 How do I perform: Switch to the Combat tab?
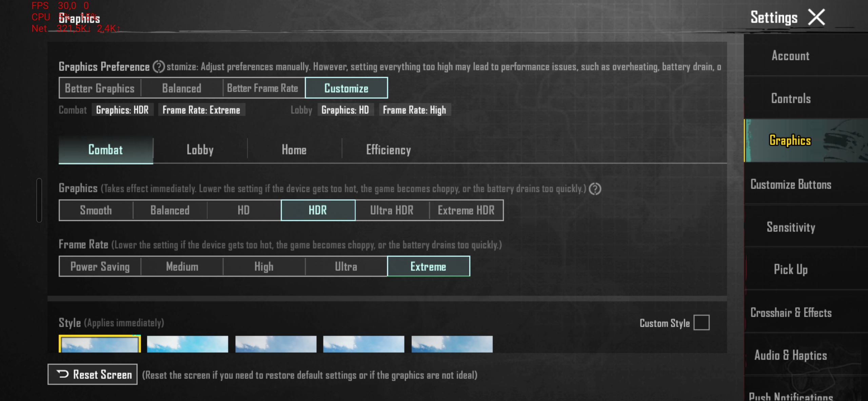coord(106,150)
